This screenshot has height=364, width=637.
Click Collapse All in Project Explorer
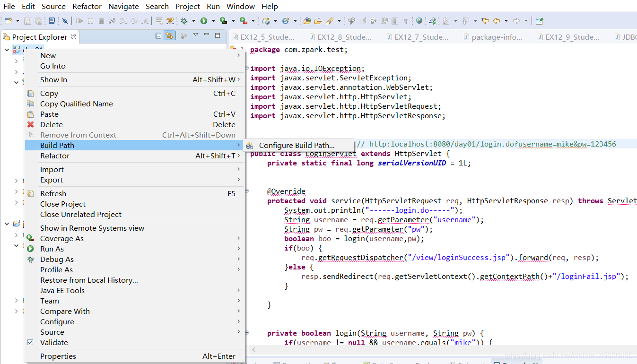[158, 35]
